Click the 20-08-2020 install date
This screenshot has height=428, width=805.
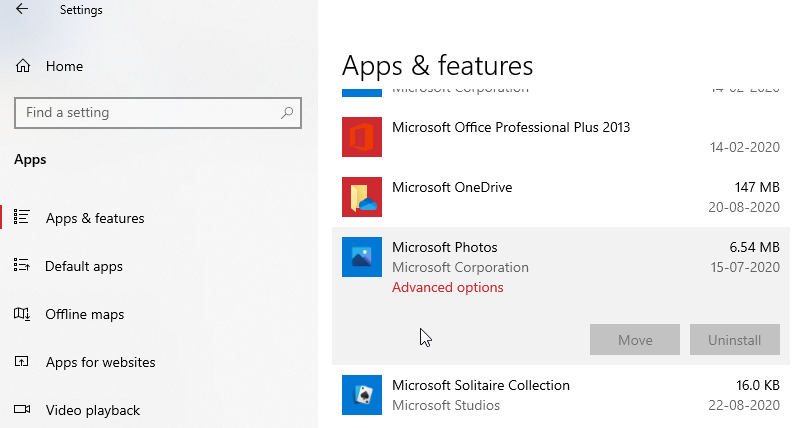click(744, 207)
